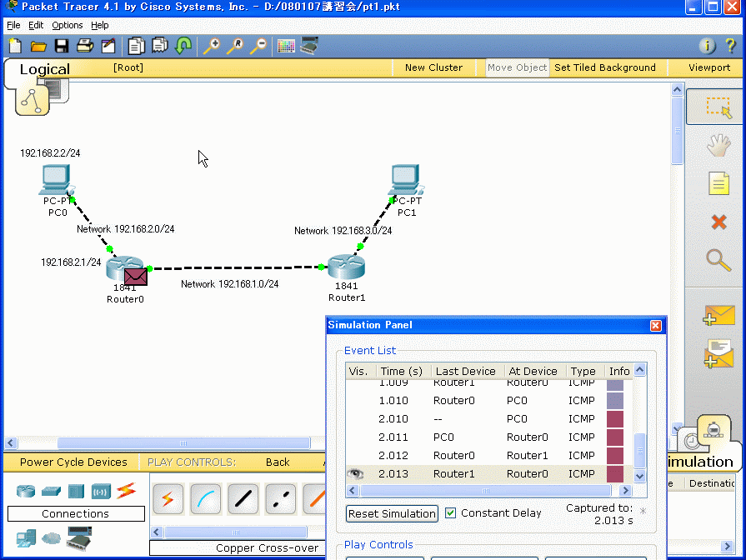Viewport: 746px width, 560px height.
Task: Open a file with the folder icon
Action: [38, 46]
